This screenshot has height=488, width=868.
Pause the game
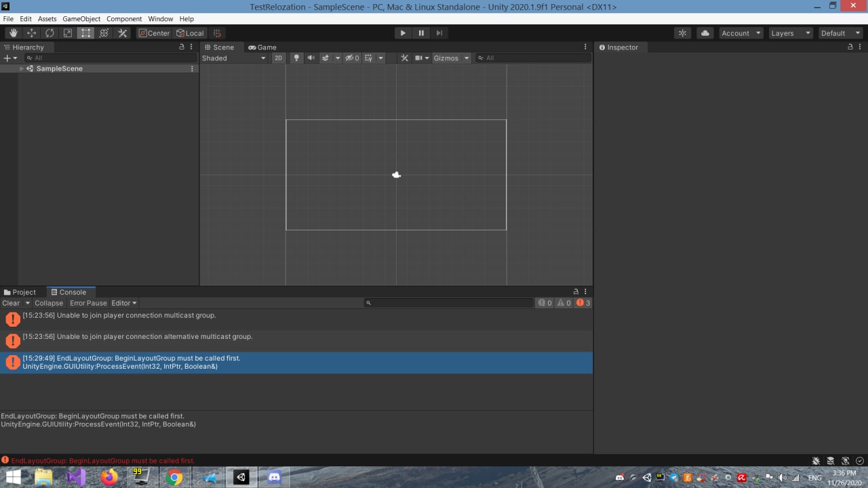coord(421,33)
